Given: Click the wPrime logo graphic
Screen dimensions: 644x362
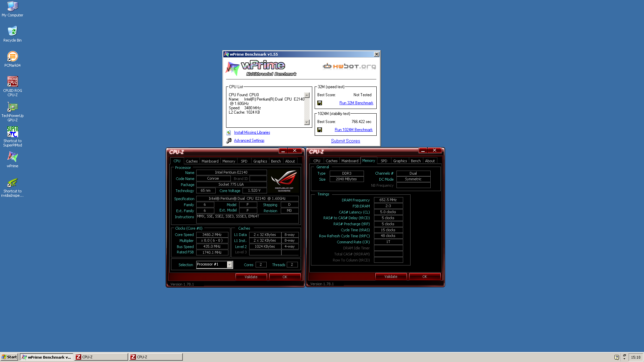Looking at the screenshot, I should (261, 68).
